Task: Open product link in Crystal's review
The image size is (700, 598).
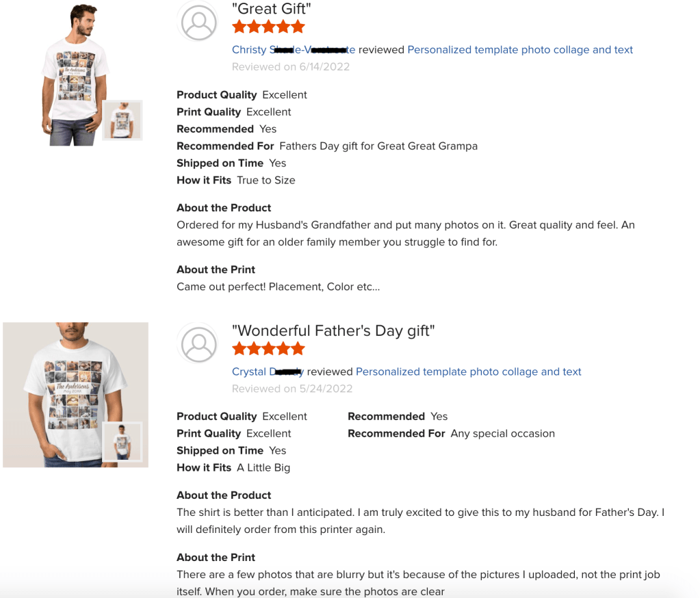Action: [468, 372]
